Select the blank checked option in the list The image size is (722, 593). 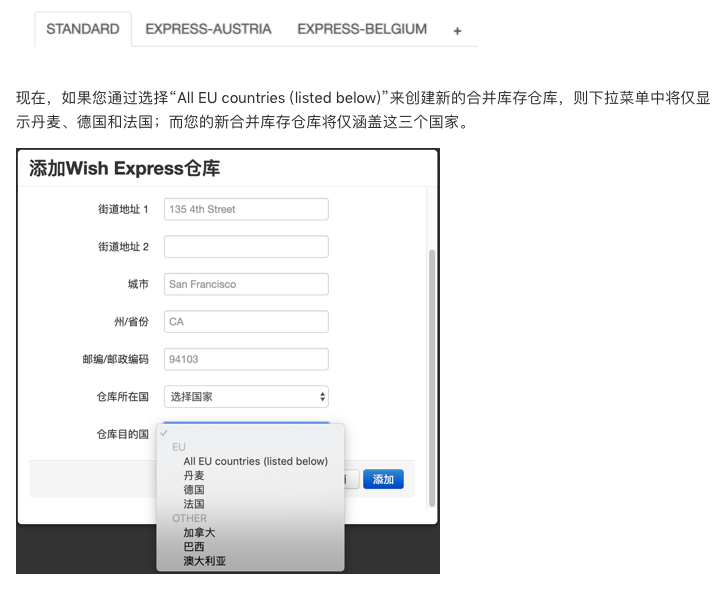[250, 433]
